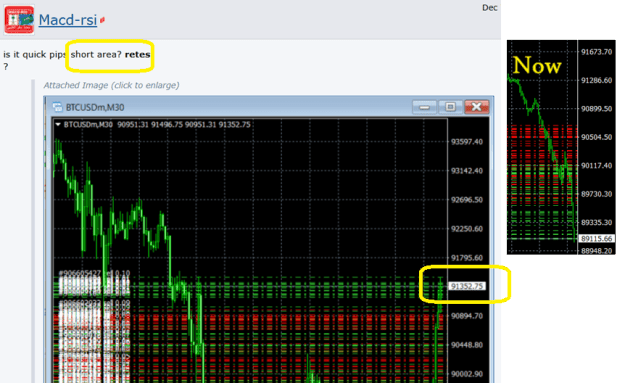Click the current price label 91352.75

point(467,286)
